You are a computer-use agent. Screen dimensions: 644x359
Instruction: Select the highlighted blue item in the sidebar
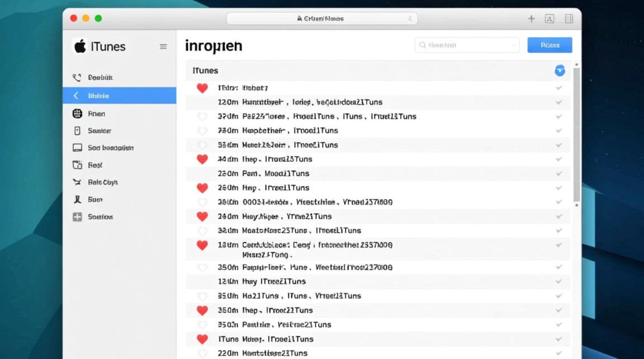[119, 96]
